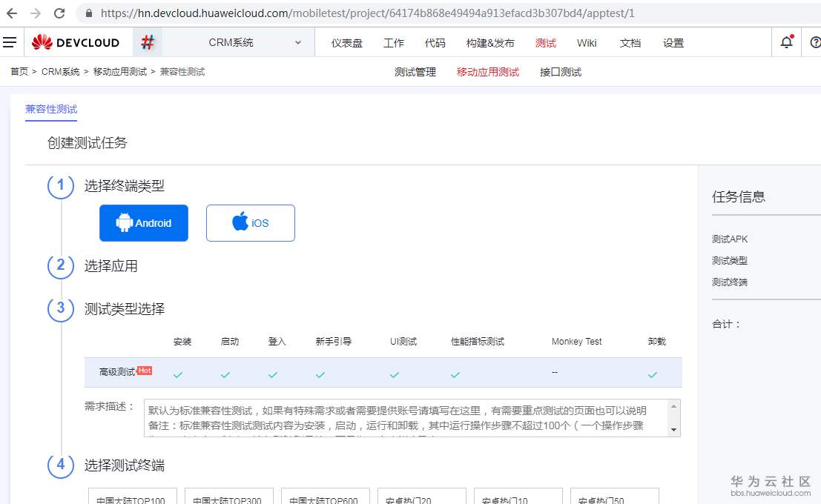Select the 高级测试 row
Image resolution: width=821 pixels, height=504 pixels.
pyautogui.click(x=383, y=372)
